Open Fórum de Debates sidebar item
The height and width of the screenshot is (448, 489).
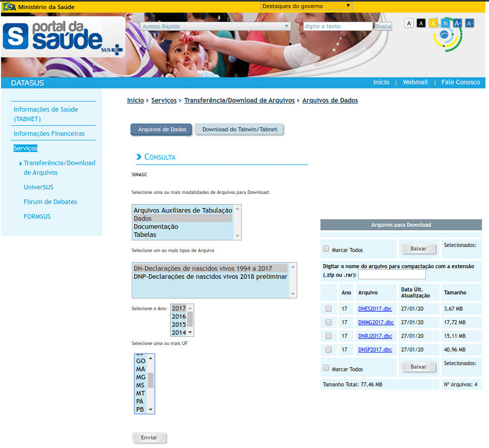[50, 202]
